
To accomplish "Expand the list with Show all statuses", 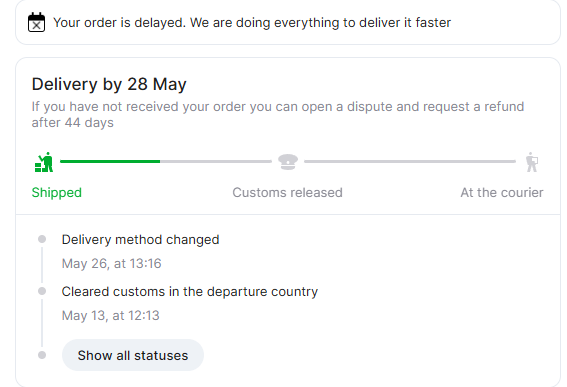I will coord(133,355).
